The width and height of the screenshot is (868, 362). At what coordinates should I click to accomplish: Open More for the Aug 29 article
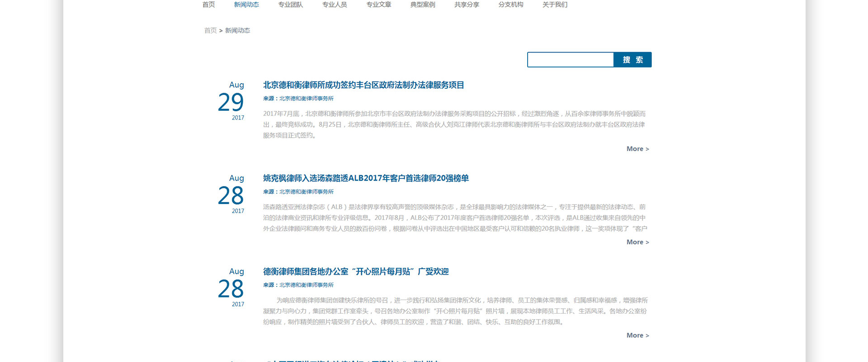point(637,149)
